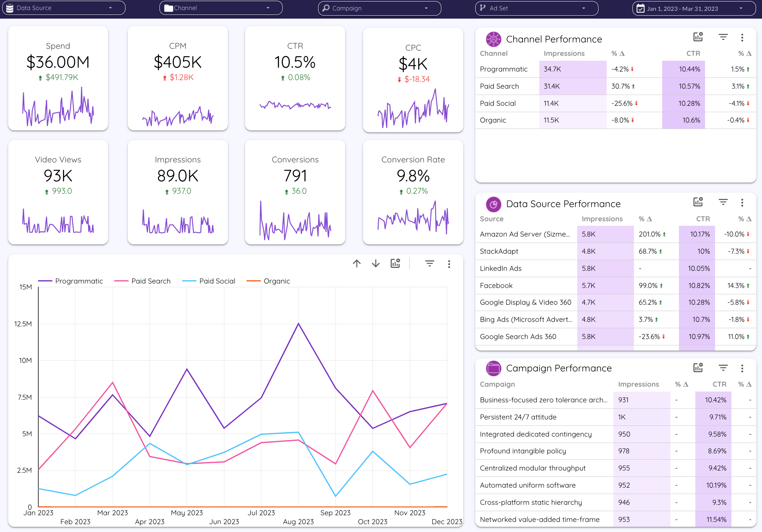This screenshot has height=532, width=762.
Task: Click chart settings icon on Data Source Performance
Action: 698,202
